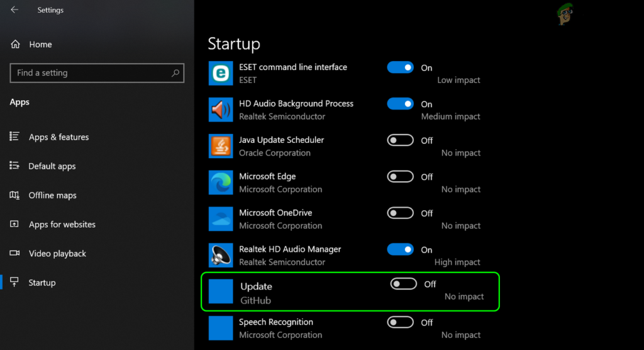This screenshot has width=644, height=350.
Task: Select Default apps in sidebar
Action: 52,166
